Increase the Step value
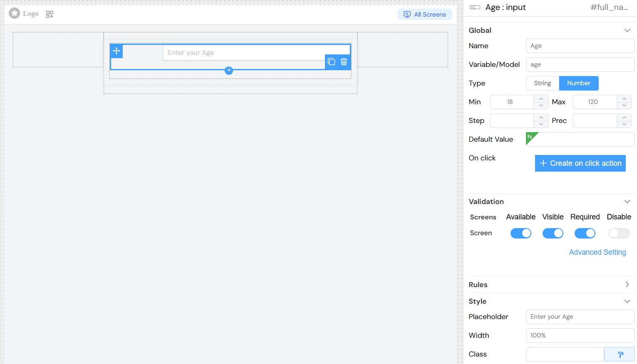637x364 pixels. (541, 117)
